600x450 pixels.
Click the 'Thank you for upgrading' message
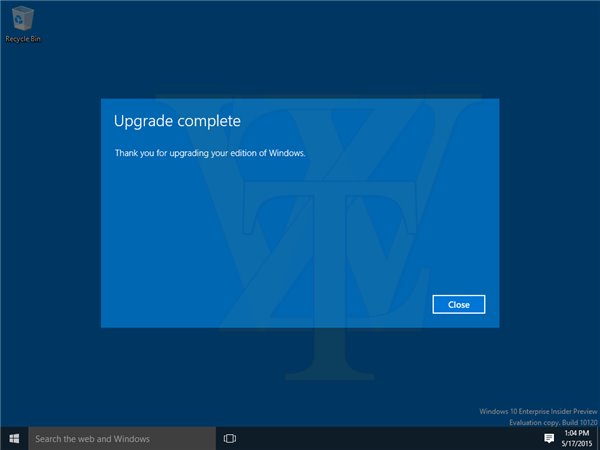(210, 153)
